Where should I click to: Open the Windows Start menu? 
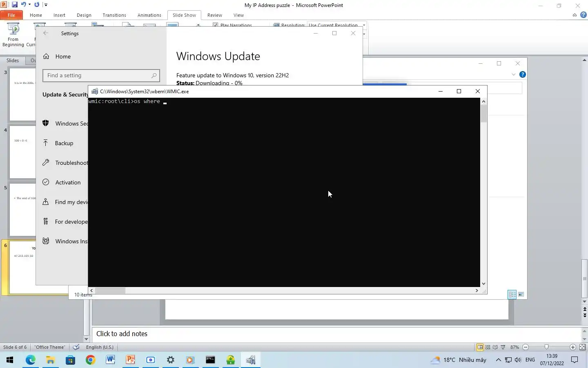pos(10,360)
